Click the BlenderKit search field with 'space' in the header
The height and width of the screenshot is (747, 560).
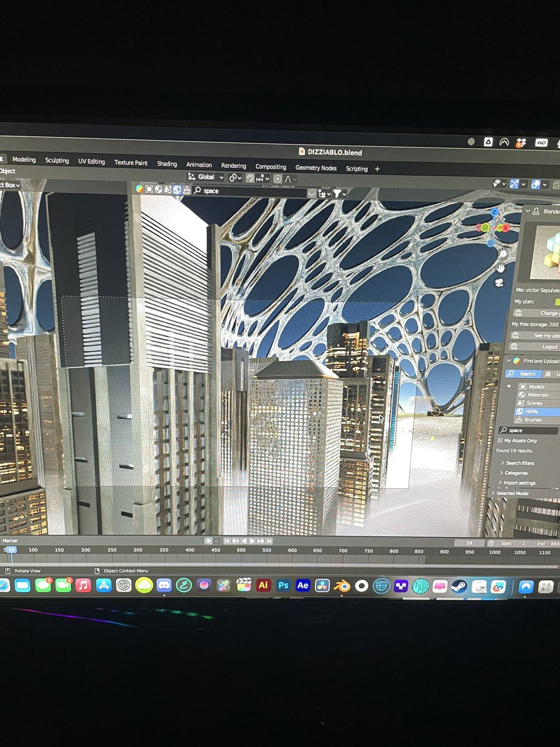pyautogui.click(x=249, y=191)
